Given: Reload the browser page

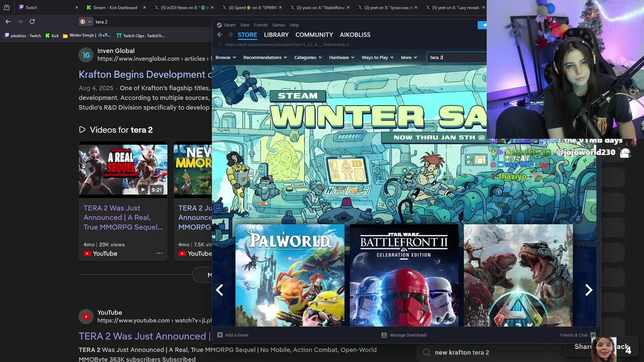Looking at the screenshot, I should coord(32,22).
